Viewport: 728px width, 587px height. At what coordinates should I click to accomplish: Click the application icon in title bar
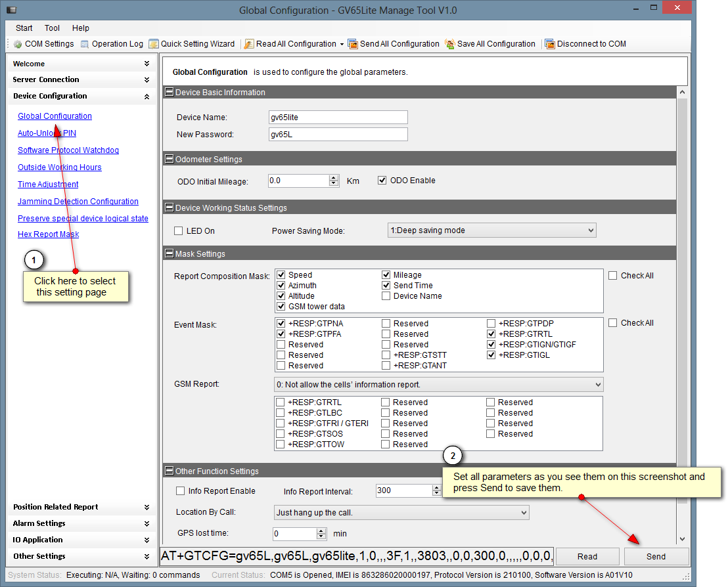pos(12,10)
